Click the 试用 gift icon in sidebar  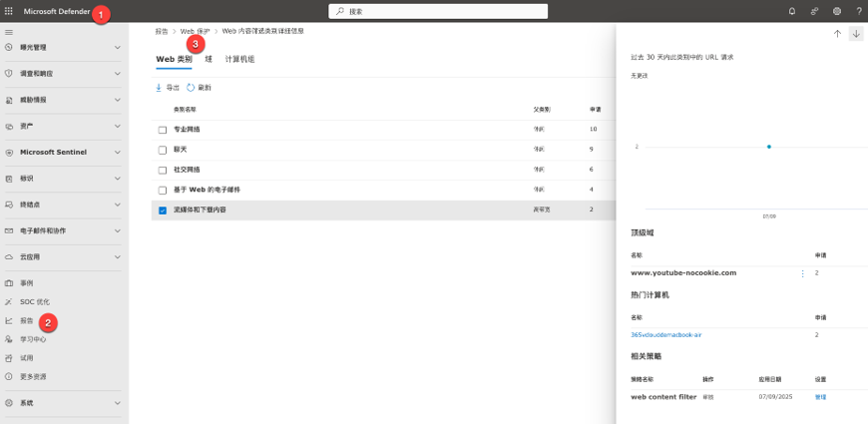[x=9, y=358]
